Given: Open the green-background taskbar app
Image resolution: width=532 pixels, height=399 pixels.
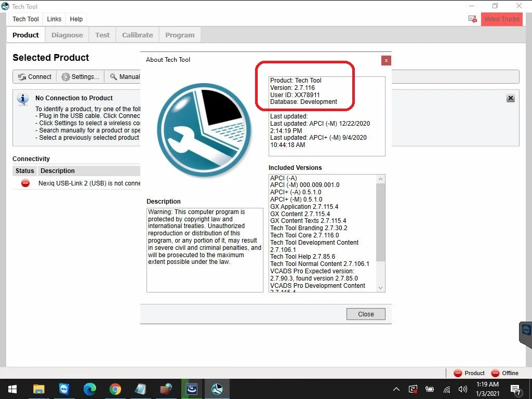Looking at the screenshot, I should [191, 389].
